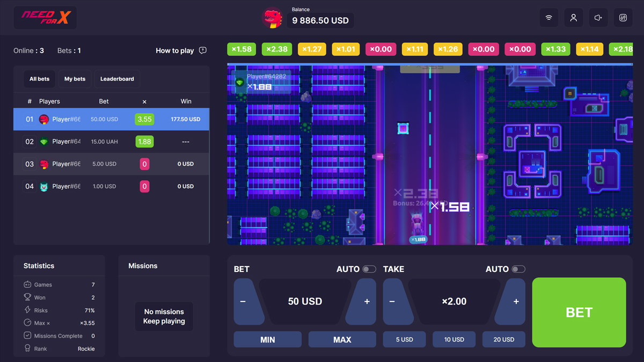Click the connection signal icon

coord(548,18)
